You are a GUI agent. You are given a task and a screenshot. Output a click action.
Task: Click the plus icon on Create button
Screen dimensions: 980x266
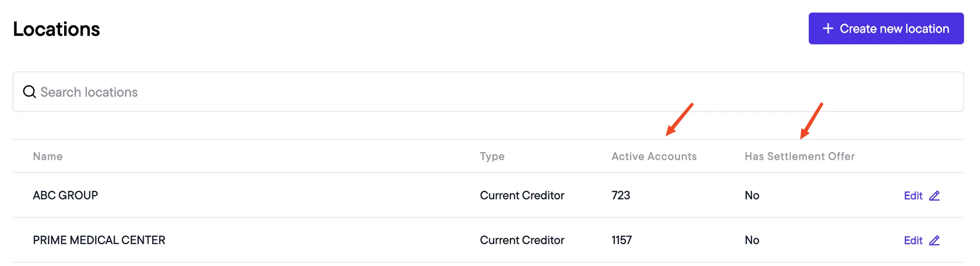point(828,29)
